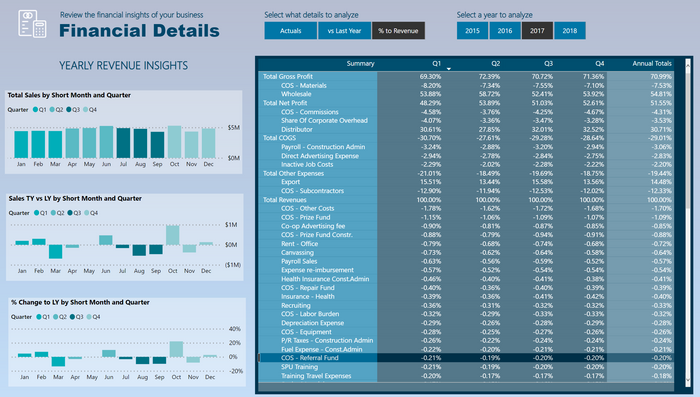Select the Wholesale row
The image size is (700, 397).
click(x=466, y=94)
